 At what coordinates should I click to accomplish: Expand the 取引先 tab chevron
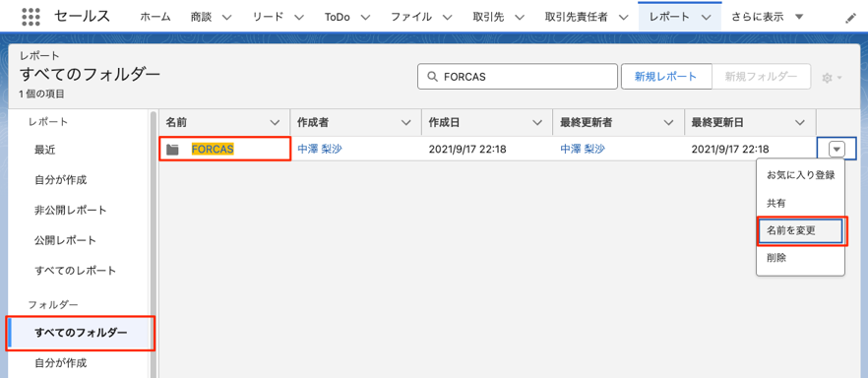pos(520,17)
